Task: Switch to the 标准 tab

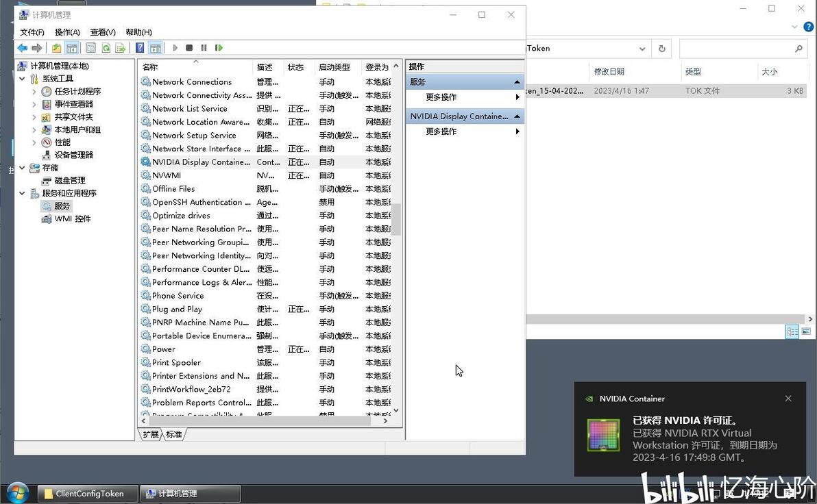Action: [174, 434]
